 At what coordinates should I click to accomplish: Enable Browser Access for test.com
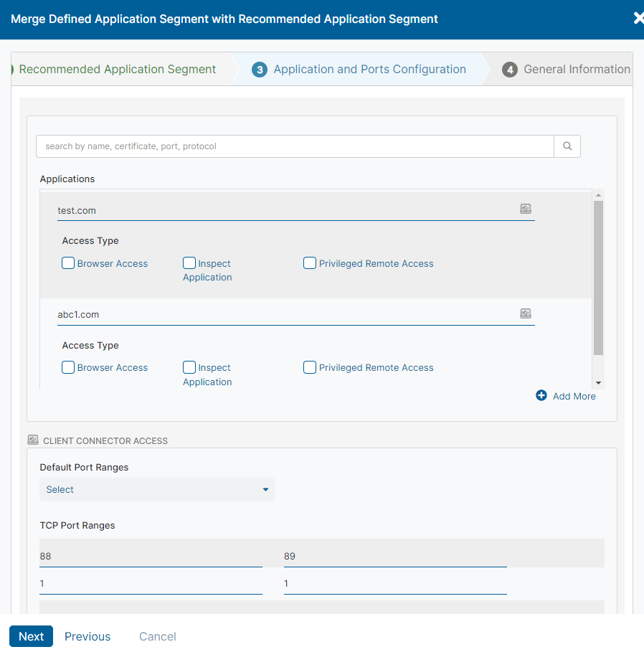coord(68,263)
